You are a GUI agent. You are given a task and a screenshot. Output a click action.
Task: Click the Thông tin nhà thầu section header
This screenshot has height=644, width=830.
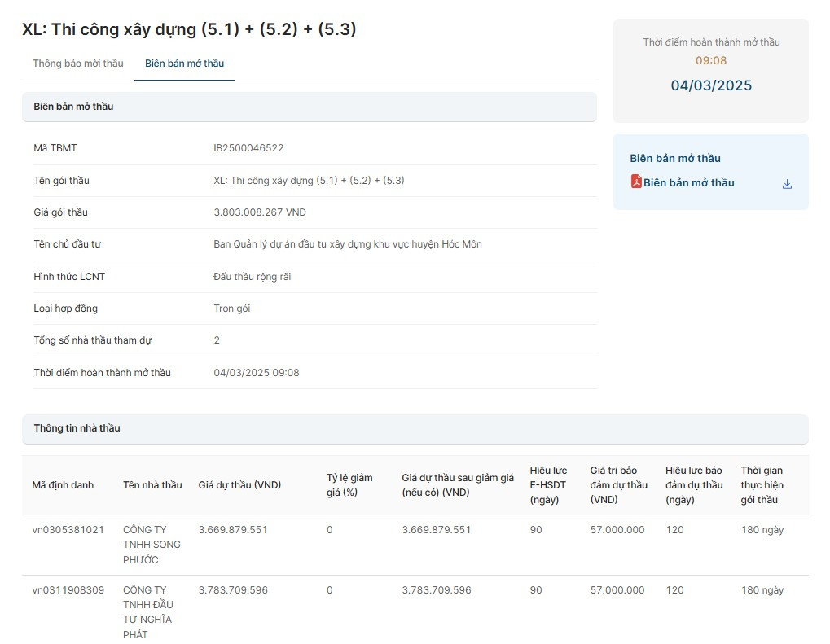point(77,428)
